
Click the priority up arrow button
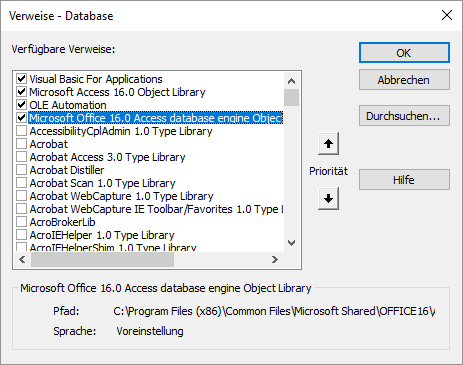tap(328, 144)
